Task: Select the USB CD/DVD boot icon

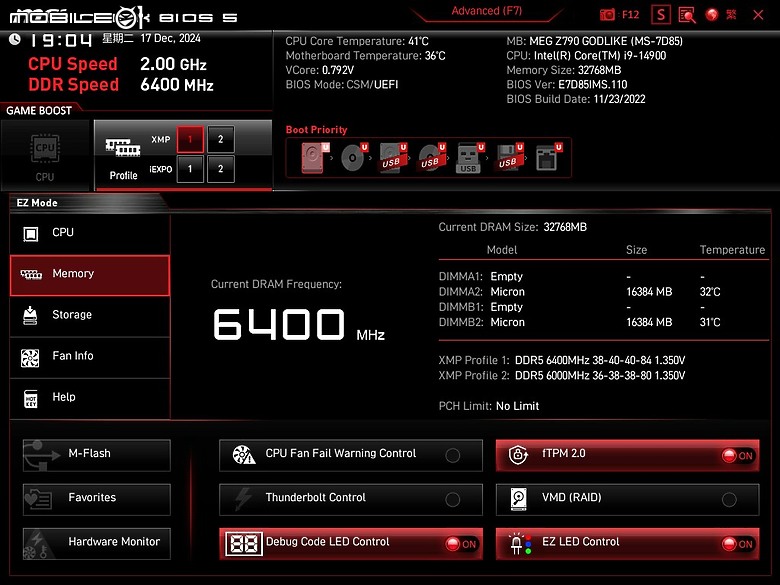Action: (431, 158)
